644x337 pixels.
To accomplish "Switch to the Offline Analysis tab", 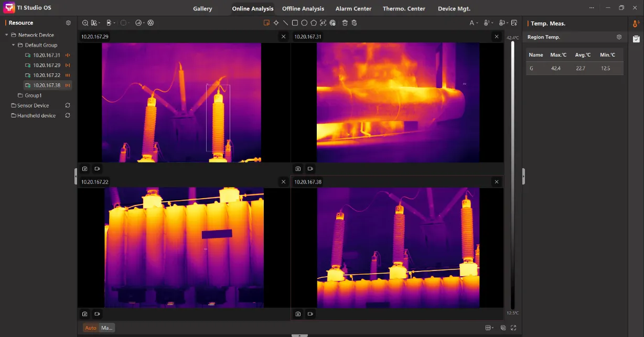I will tap(303, 9).
